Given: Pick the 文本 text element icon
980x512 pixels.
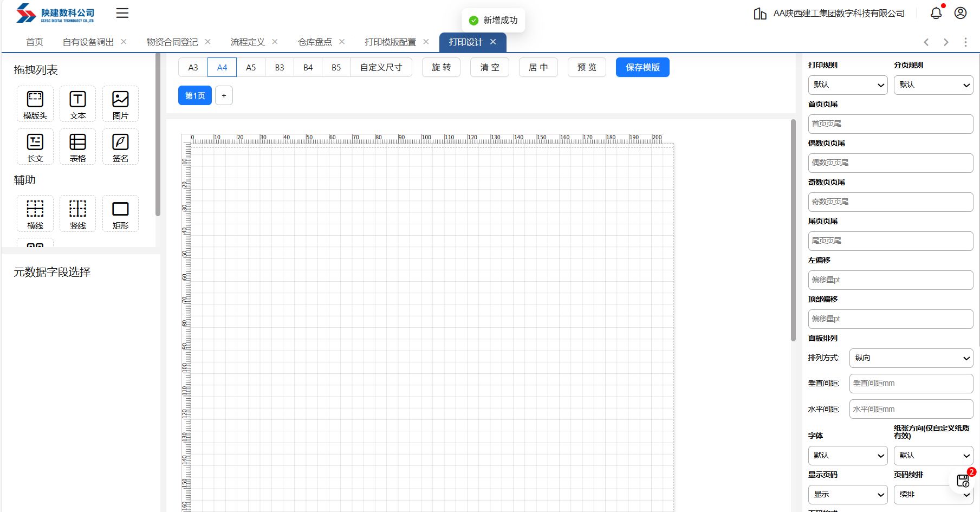Looking at the screenshot, I should coord(77,104).
